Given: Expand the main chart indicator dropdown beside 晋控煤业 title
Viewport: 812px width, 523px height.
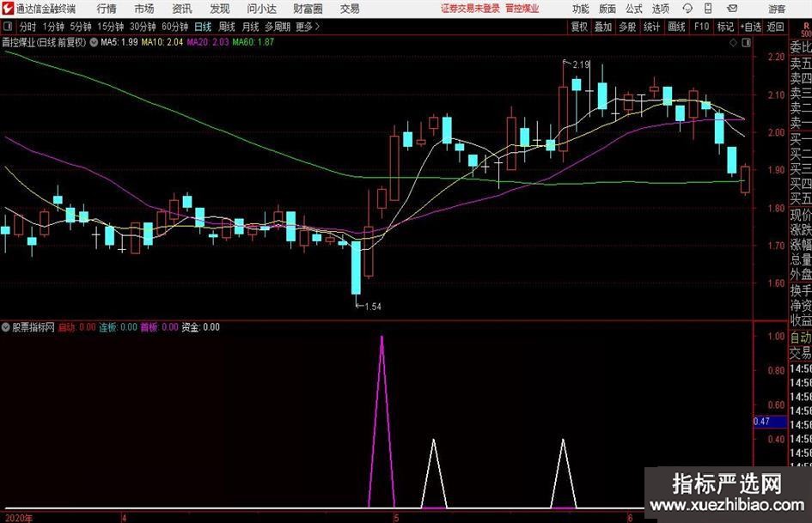Looking at the screenshot, I should coord(94,42).
